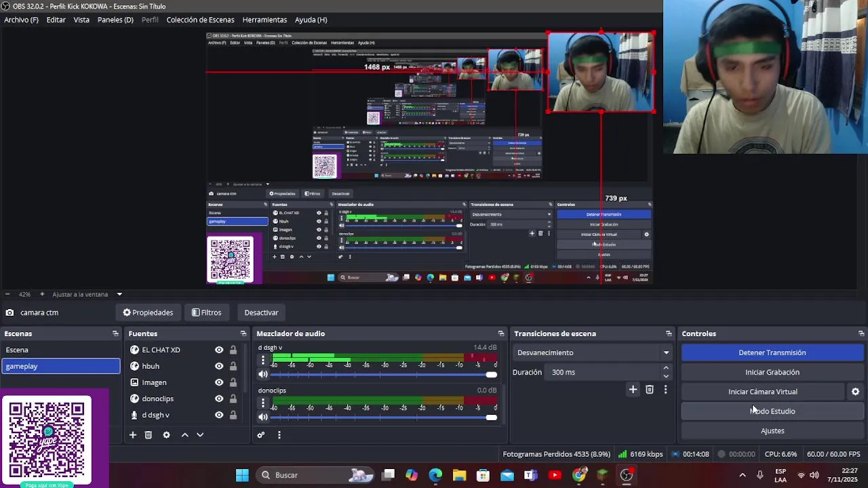The height and width of the screenshot is (488, 868).
Task: Open advanced audio properties gear icon
Action: [x=260, y=434]
